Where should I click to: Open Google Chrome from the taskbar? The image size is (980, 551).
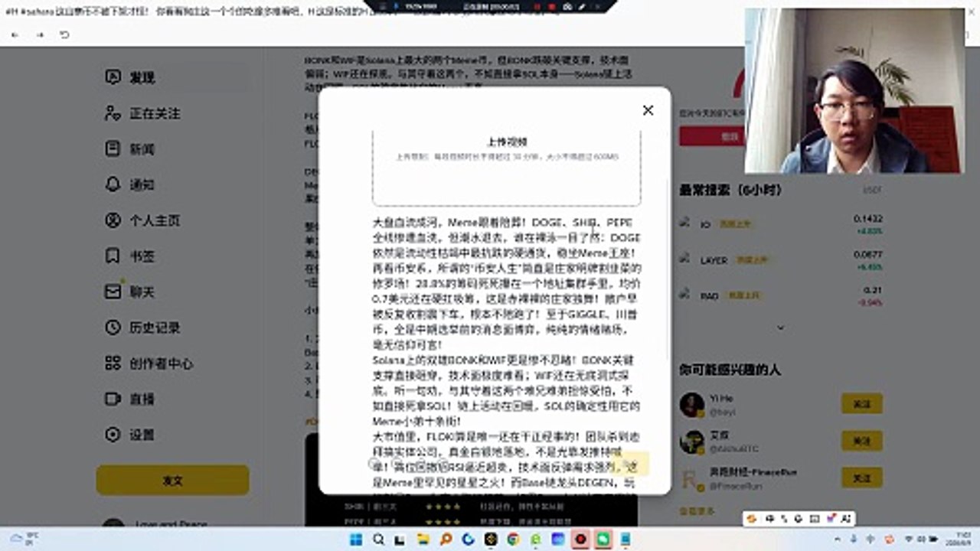point(513,540)
